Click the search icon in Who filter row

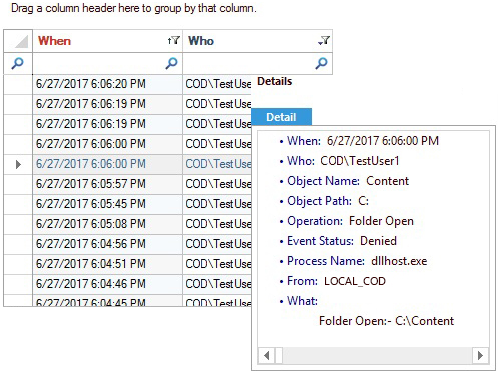pos(321,63)
